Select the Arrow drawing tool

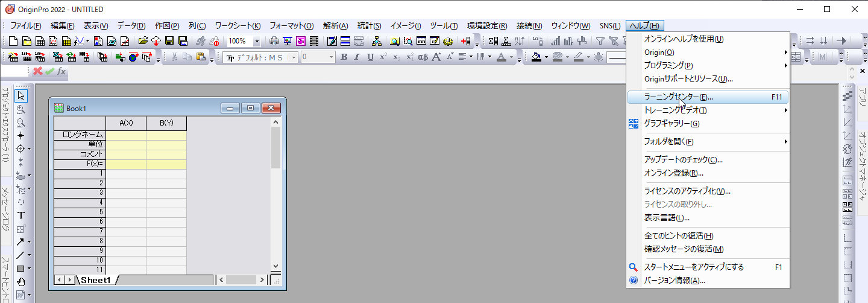[20, 242]
